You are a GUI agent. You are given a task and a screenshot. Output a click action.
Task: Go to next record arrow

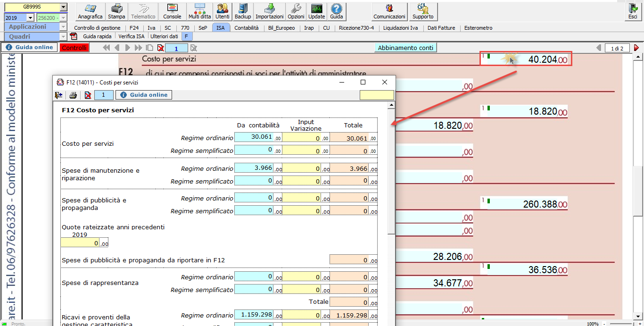tap(127, 48)
